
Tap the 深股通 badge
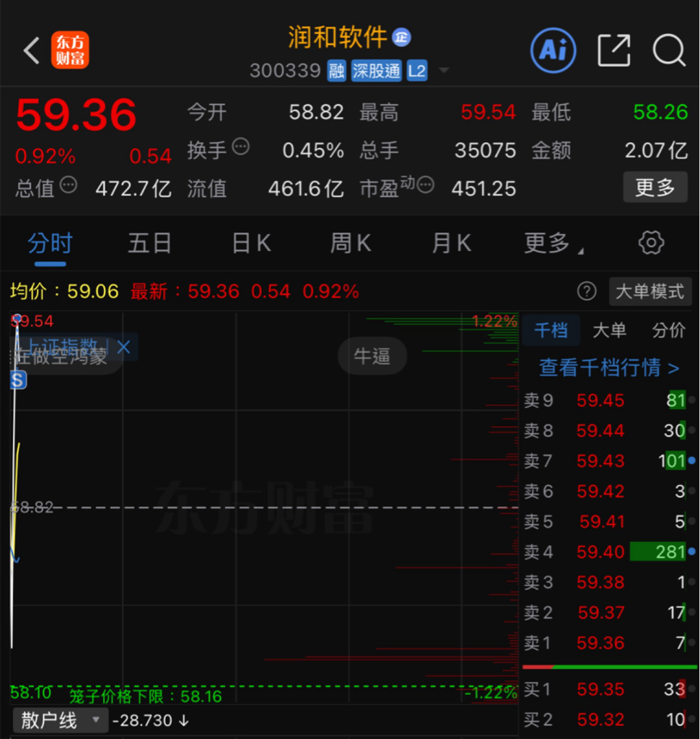pyautogui.click(x=376, y=71)
